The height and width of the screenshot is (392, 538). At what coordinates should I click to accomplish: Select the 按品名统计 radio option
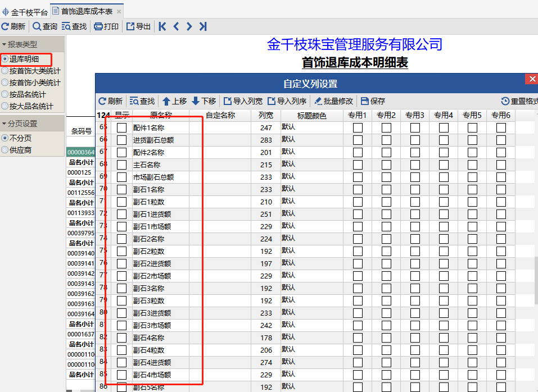point(5,94)
